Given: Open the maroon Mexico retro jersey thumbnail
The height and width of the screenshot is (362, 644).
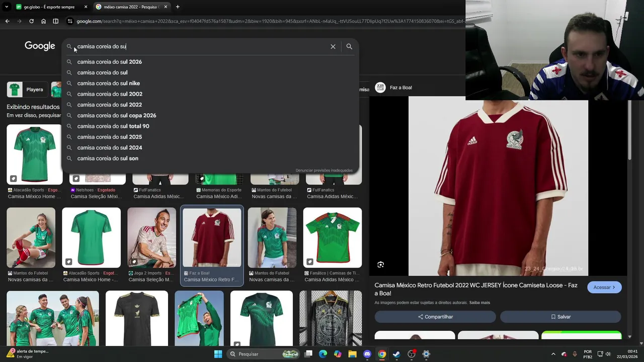Looking at the screenshot, I should (x=212, y=237).
